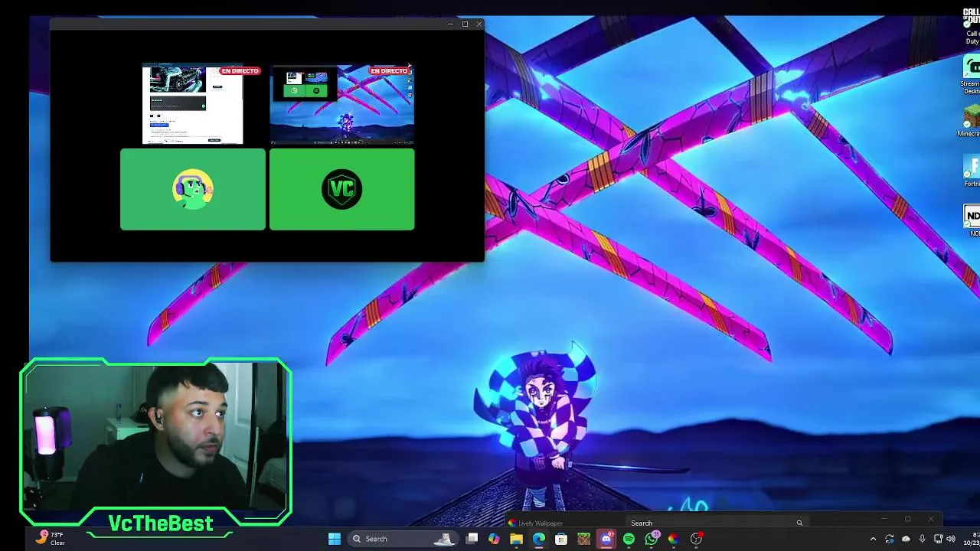Open the Lively Wallpaper taskbar icon
The width and height of the screenshot is (980, 551).
click(674, 539)
